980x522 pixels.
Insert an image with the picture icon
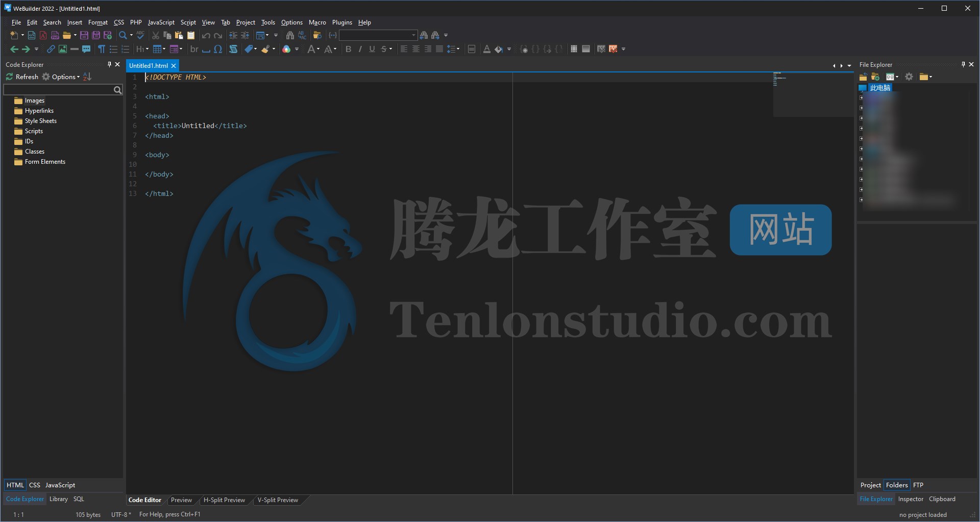(63, 49)
